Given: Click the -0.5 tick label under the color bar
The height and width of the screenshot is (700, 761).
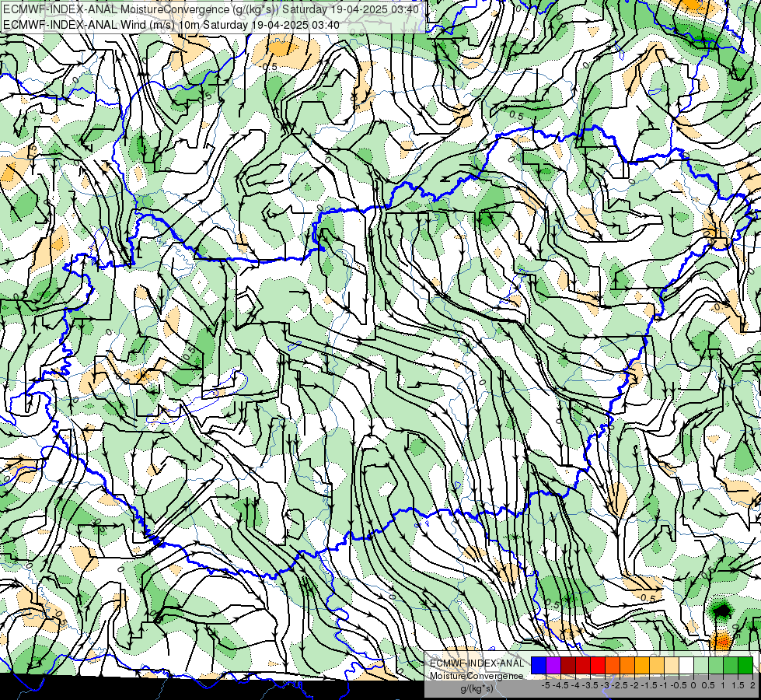Looking at the screenshot, I should pos(679,685).
